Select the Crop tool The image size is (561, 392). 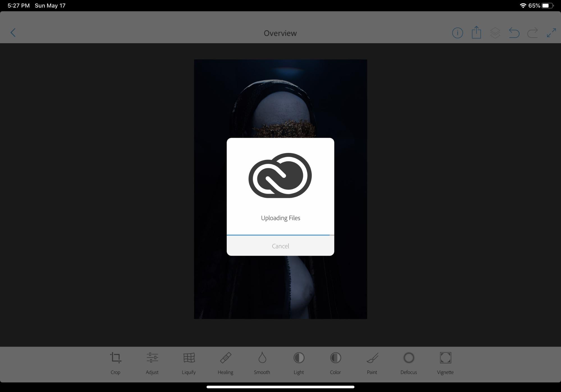point(115,364)
